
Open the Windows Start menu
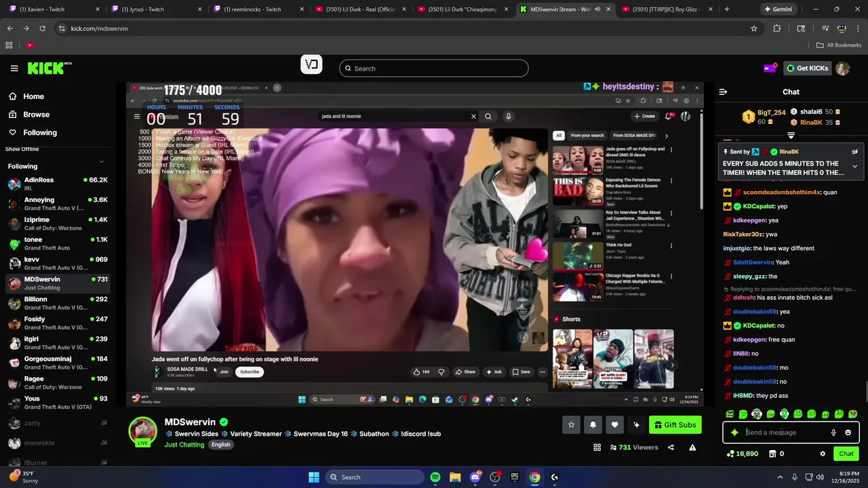click(x=314, y=477)
